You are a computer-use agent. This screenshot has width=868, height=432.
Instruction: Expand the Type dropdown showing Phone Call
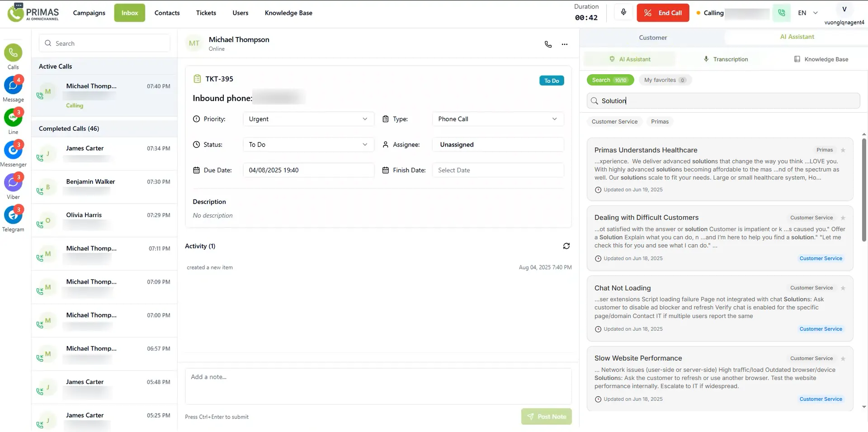(498, 119)
